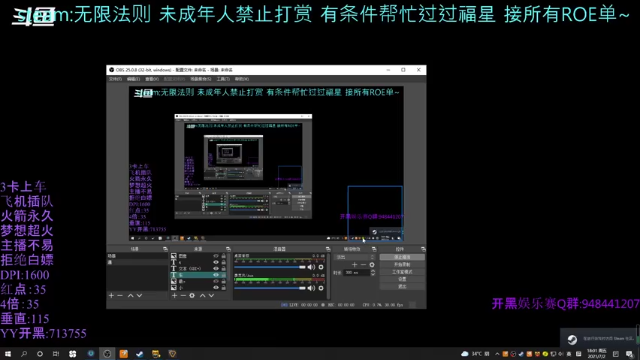Toggle visibility eye of the fifth source row
Viewport: 640px width, 360px height.
coord(216,281)
